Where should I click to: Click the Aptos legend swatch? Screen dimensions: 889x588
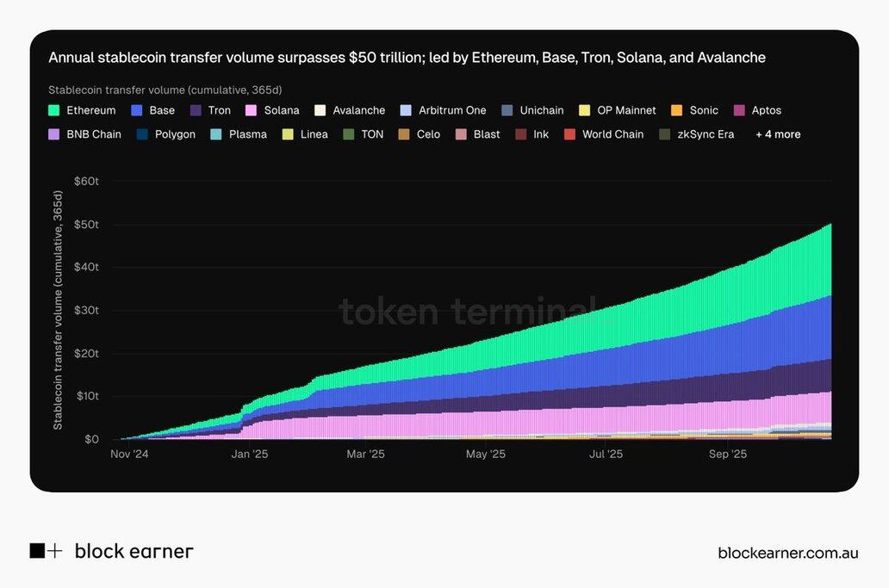[739, 110]
